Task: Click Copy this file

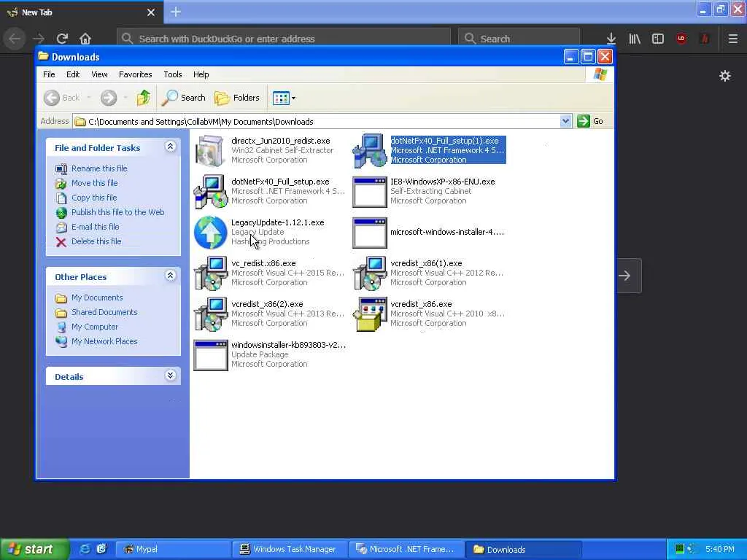Action: click(x=94, y=198)
